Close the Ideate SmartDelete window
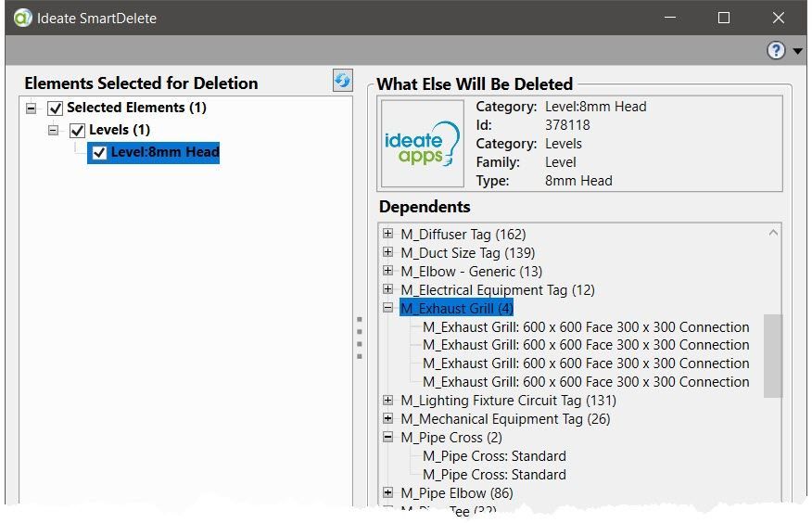Image resolution: width=812 pixels, height=523 pixels. 779,19
